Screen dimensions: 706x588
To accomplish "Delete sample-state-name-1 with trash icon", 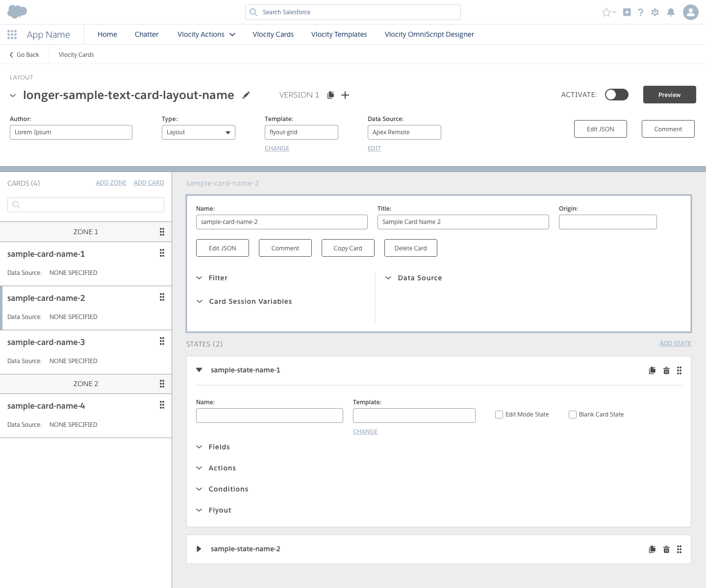I will (666, 370).
